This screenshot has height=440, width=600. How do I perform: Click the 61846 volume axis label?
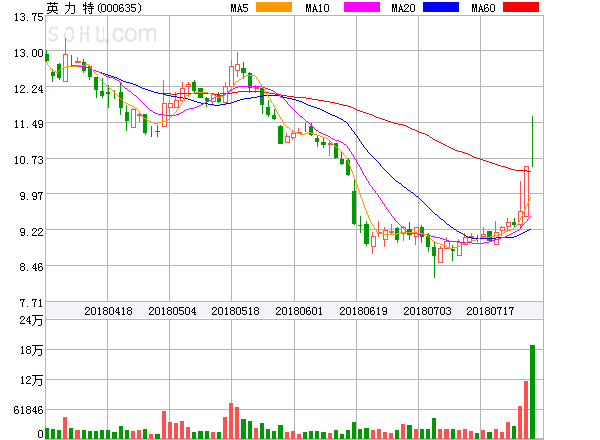tap(29, 410)
